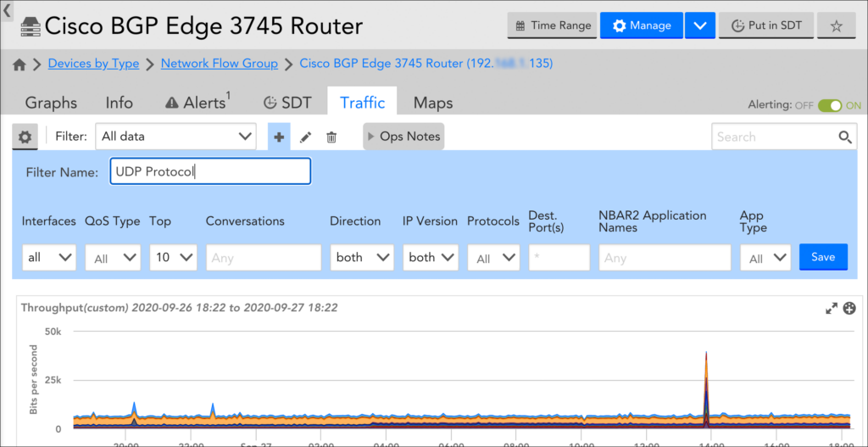This screenshot has width=868, height=447.
Task: Open the Top 10 dropdown
Action: [x=173, y=258]
